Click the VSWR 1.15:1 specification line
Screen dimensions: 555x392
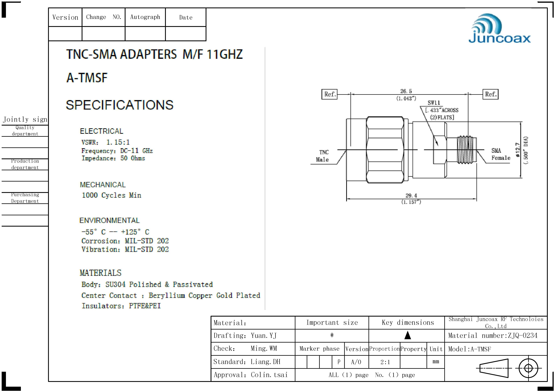[106, 142]
